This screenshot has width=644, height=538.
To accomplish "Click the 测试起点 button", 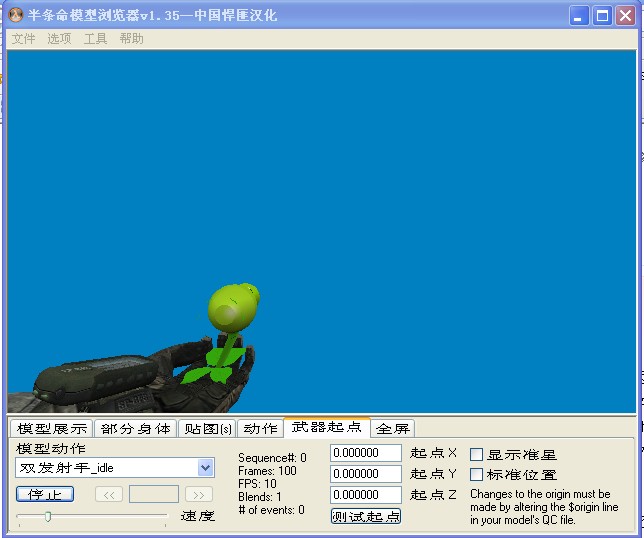I will [366, 516].
